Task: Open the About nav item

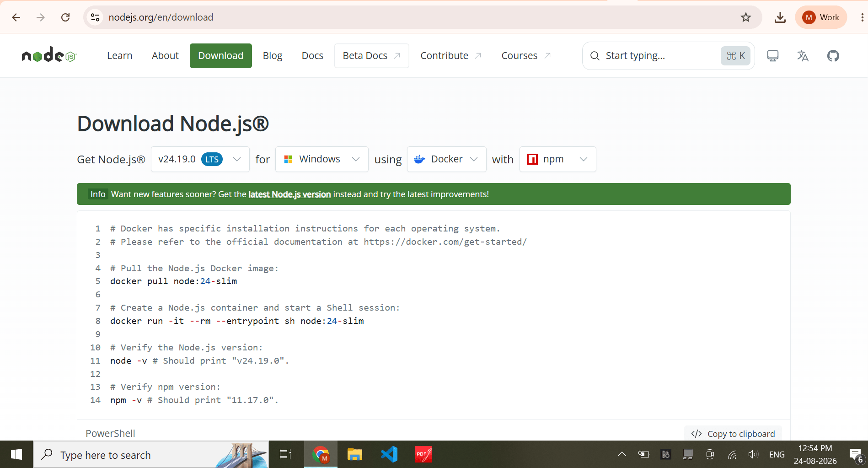Action: (x=165, y=56)
